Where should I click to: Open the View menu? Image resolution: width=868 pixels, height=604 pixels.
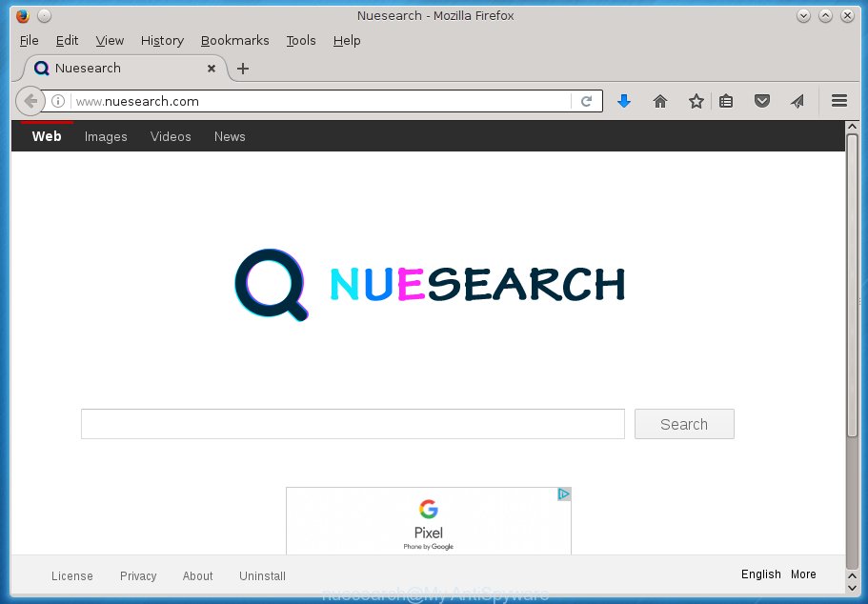coord(110,40)
